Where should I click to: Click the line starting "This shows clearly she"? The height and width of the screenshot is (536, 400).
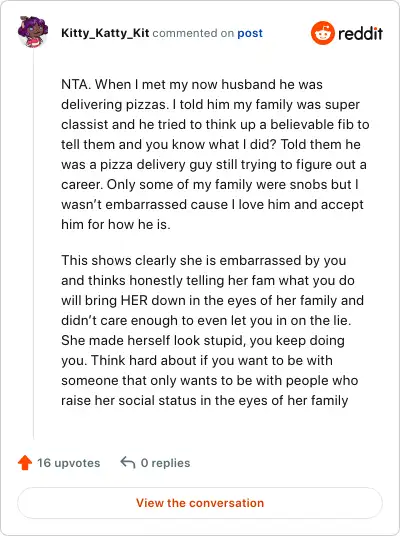click(203, 260)
